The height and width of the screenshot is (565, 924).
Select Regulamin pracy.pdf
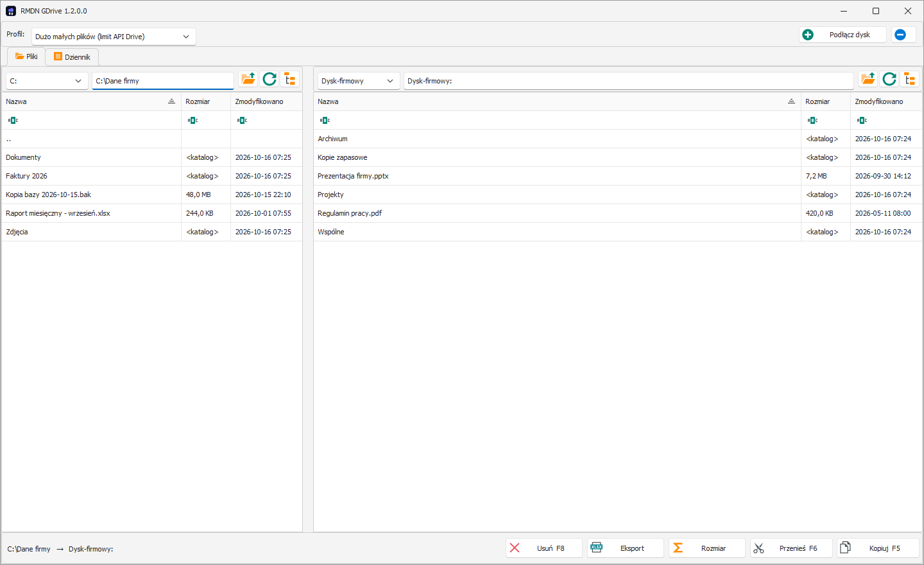[x=617, y=213]
